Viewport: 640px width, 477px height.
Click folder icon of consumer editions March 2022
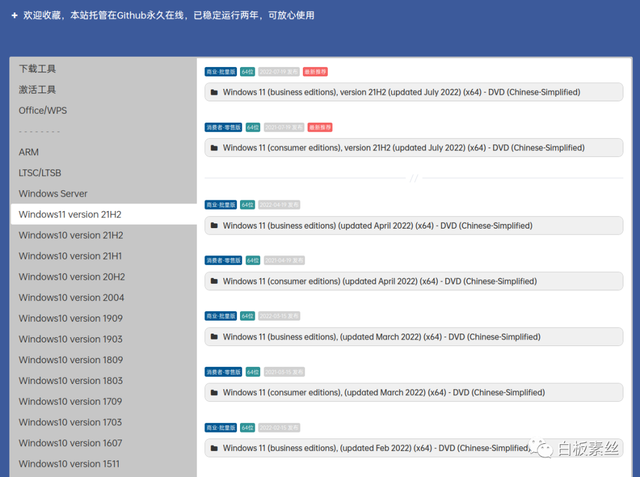pos(214,393)
